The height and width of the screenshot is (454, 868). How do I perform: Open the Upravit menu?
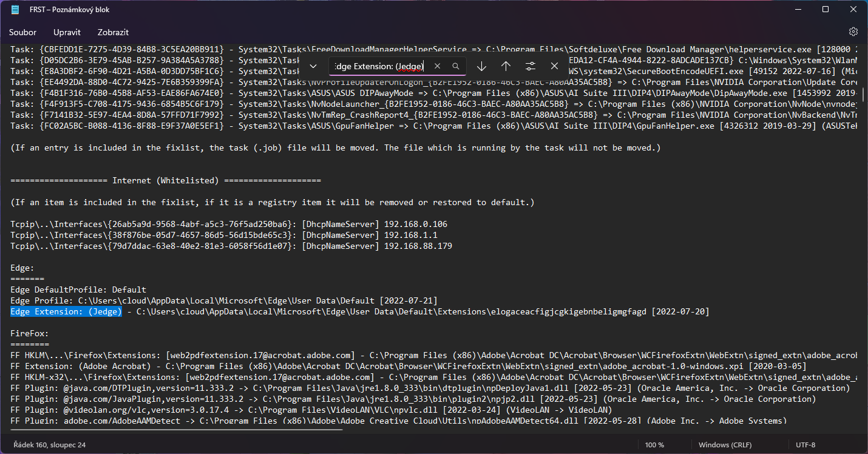point(67,32)
